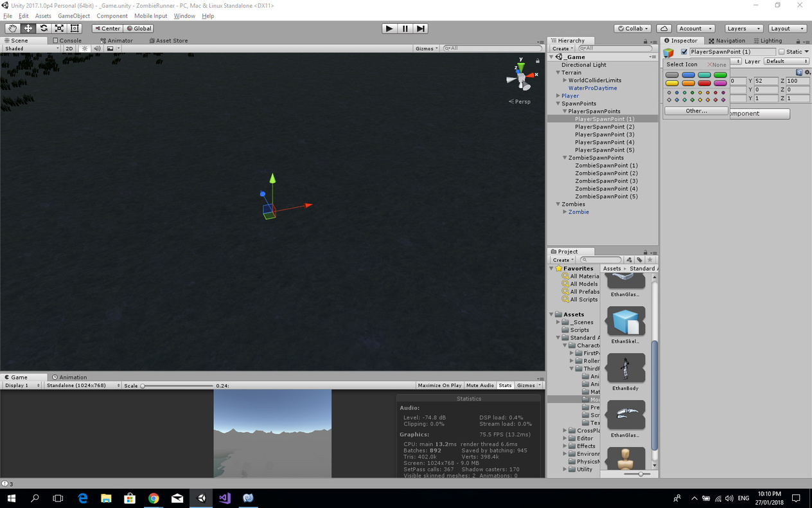Image resolution: width=812 pixels, height=508 pixels.
Task: Select the blue label icon swatch
Action: click(688, 75)
